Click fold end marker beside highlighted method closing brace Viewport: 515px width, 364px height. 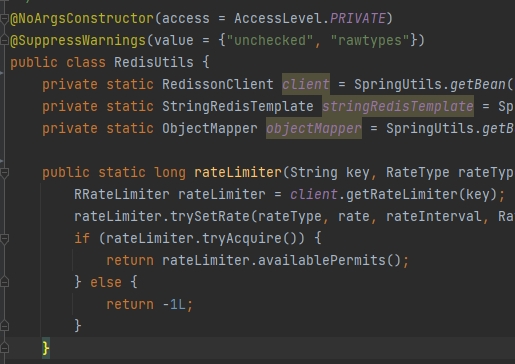point(4,348)
